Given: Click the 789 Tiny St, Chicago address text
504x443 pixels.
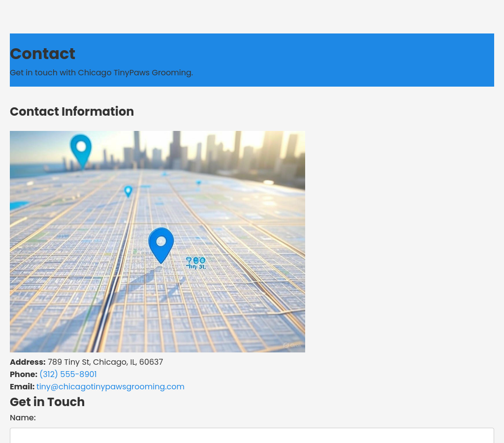Looking at the screenshot, I should click(x=105, y=362).
